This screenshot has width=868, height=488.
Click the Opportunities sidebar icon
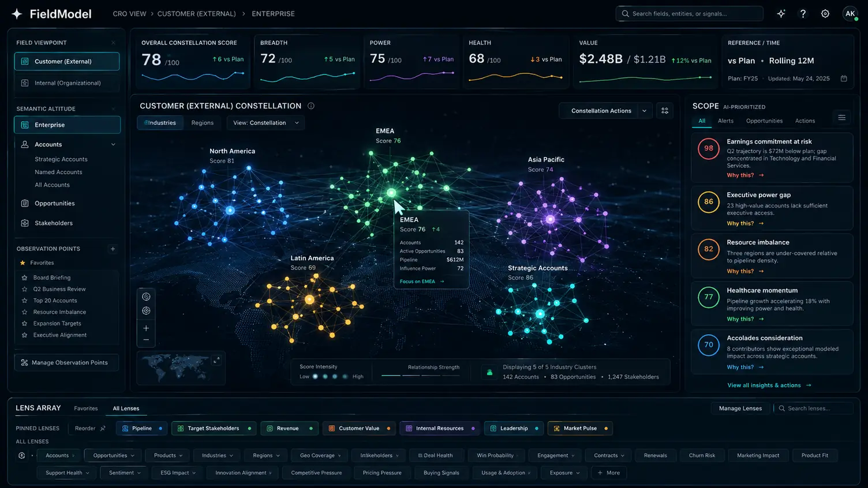pos(25,204)
